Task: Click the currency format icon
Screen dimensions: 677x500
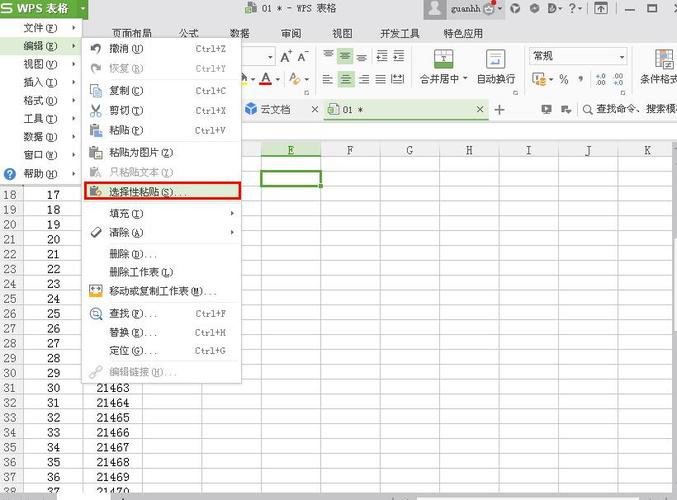Action: 539,79
